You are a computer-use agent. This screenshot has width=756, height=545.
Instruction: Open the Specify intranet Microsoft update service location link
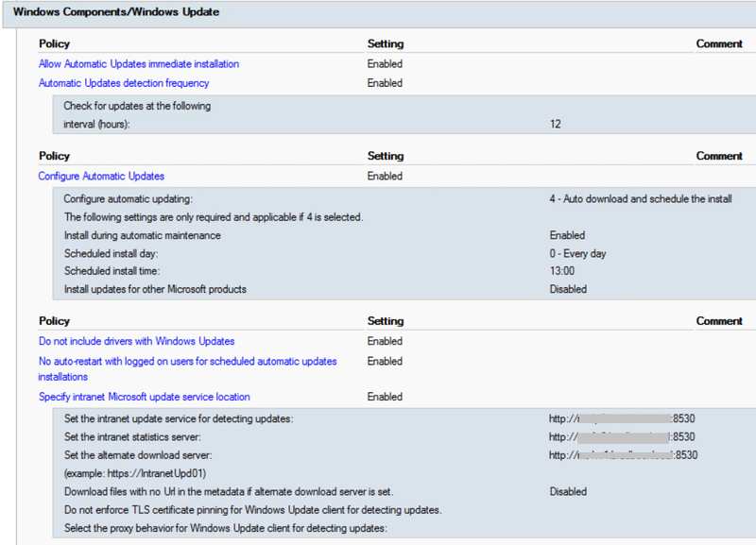pos(144,397)
